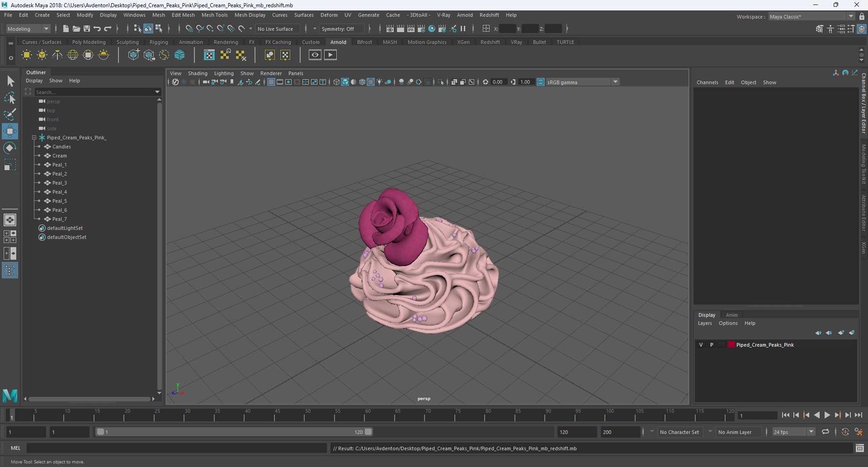The height and width of the screenshot is (467, 868).
Task: Activate the Move tool in toolbox
Action: 10,131
